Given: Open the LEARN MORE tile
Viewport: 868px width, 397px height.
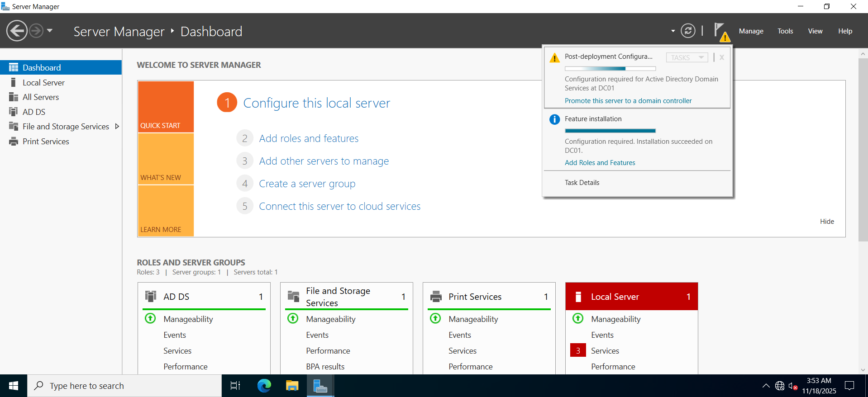Looking at the screenshot, I should [x=166, y=211].
